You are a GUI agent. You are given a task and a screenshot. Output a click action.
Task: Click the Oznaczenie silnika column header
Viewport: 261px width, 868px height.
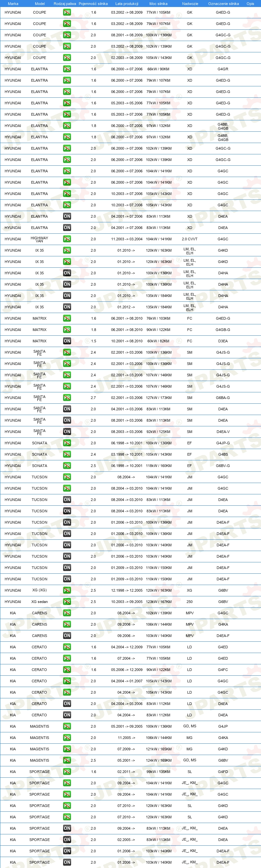pyautogui.click(x=223, y=4)
